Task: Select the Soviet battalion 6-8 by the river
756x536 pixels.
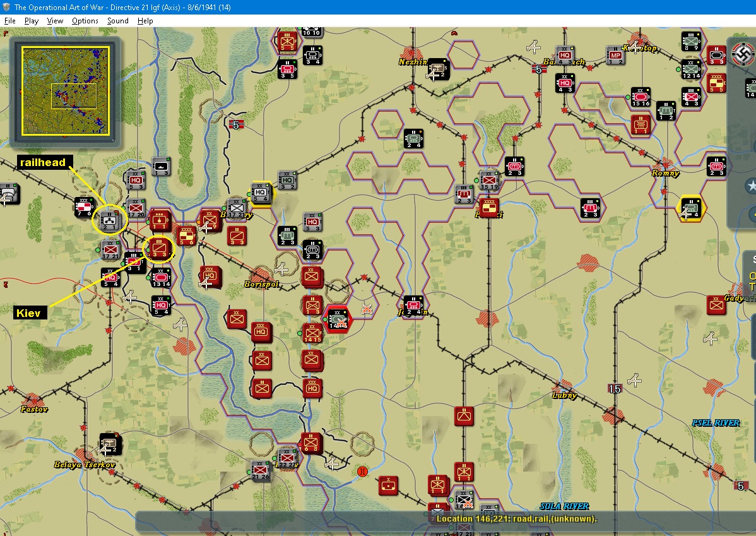Action: point(311,443)
